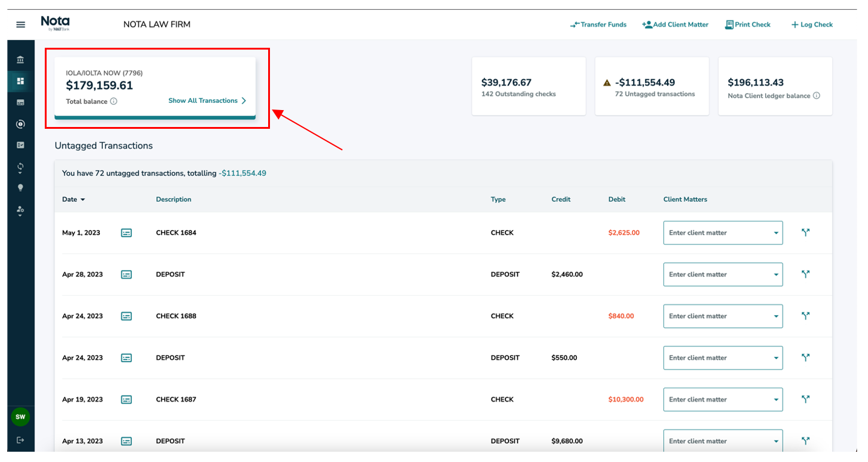Click the SW user avatar

click(x=21, y=417)
